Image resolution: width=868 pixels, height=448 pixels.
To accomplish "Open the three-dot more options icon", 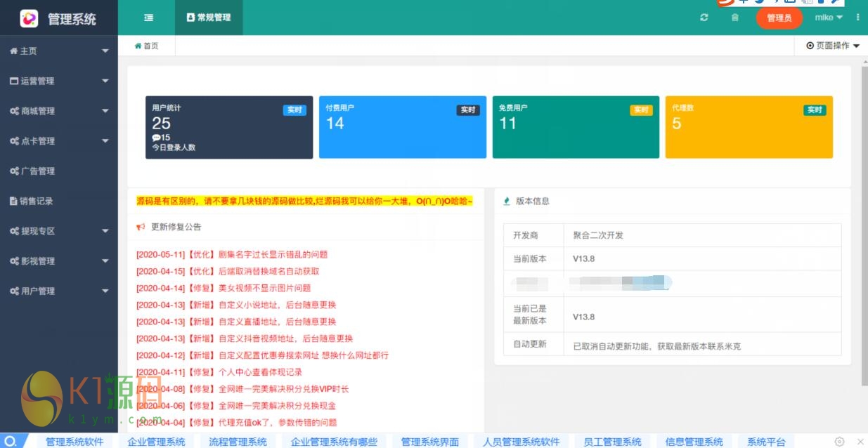I will (x=858, y=18).
